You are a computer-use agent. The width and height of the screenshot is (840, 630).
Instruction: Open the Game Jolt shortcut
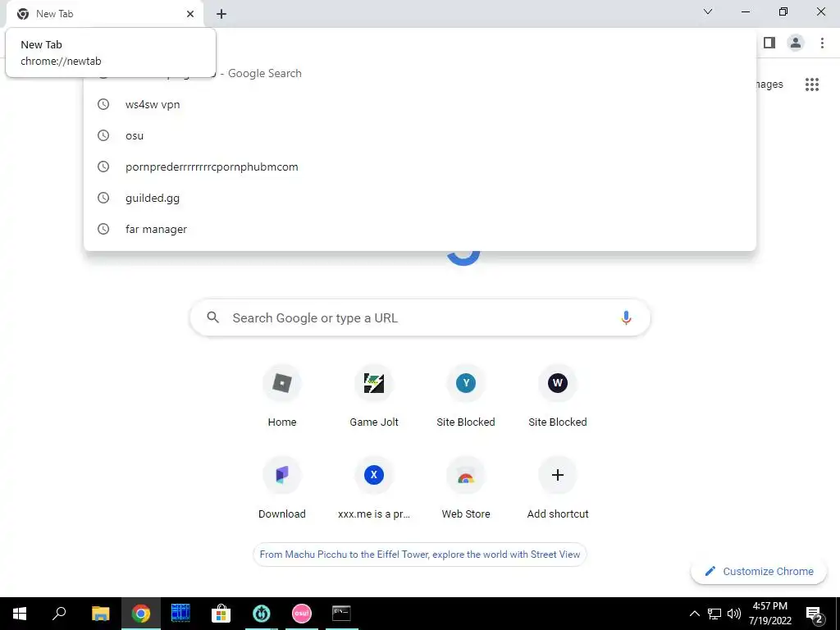coord(374,396)
